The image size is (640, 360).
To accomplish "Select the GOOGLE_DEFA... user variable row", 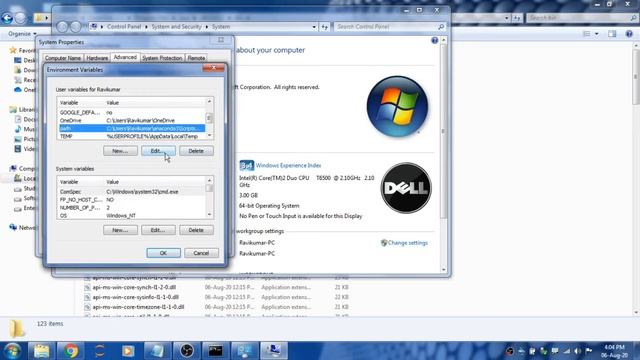I will [132, 112].
